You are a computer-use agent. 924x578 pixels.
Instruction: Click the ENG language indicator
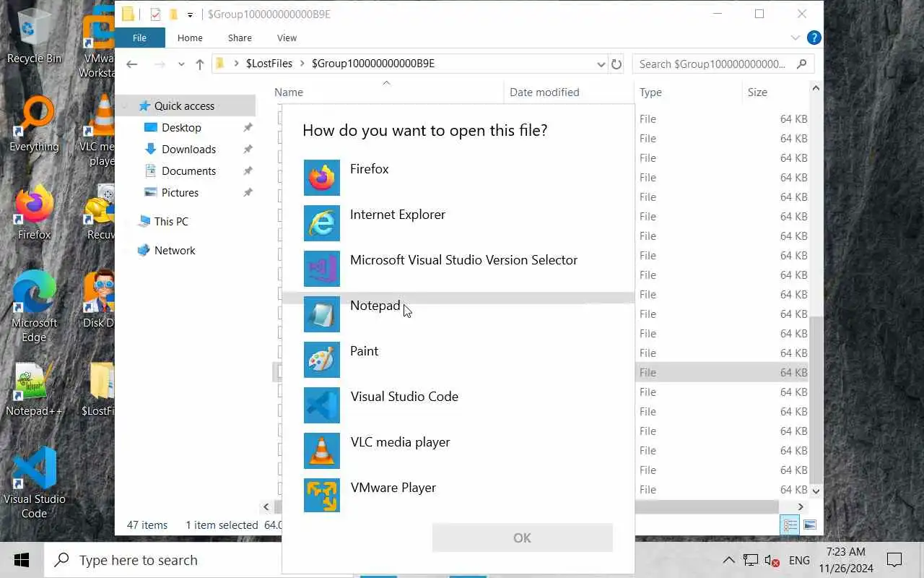click(799, 560)
